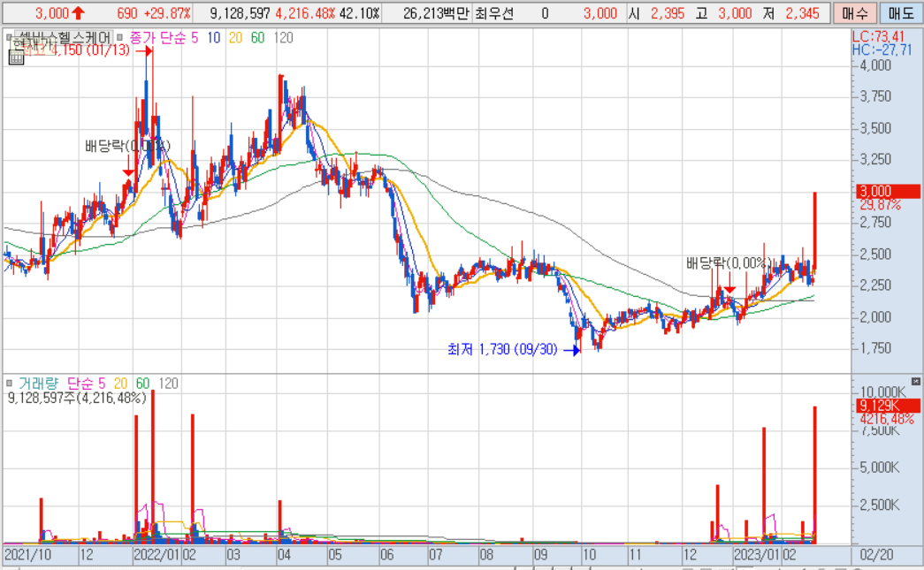
Task: Click the red arrow at 최고 4,150 label
Action: pyautogui.click(x=144, y=51)
